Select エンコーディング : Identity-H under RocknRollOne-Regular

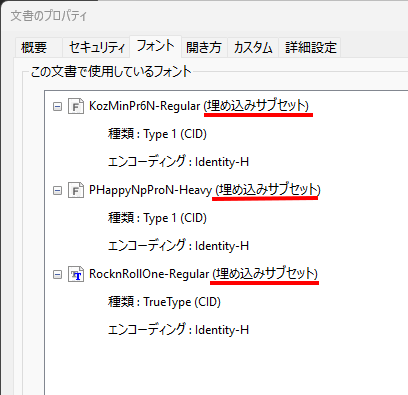pos(178,330)
